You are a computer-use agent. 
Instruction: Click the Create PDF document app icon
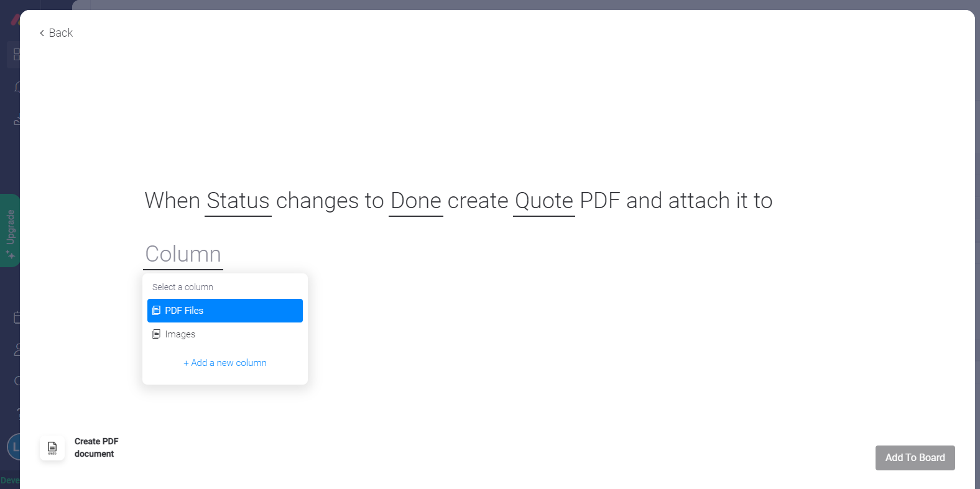[x=52, y=448]
